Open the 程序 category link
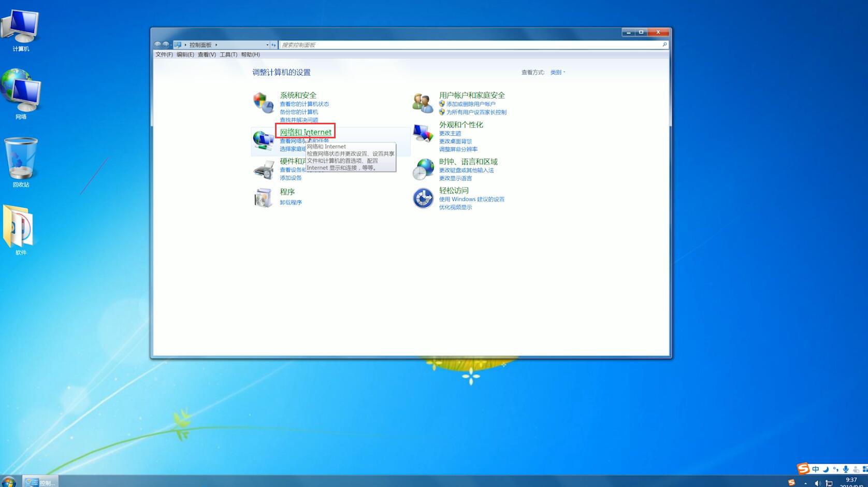The height and width of the screenshot is (487, 868). click(x=287, y=192)
